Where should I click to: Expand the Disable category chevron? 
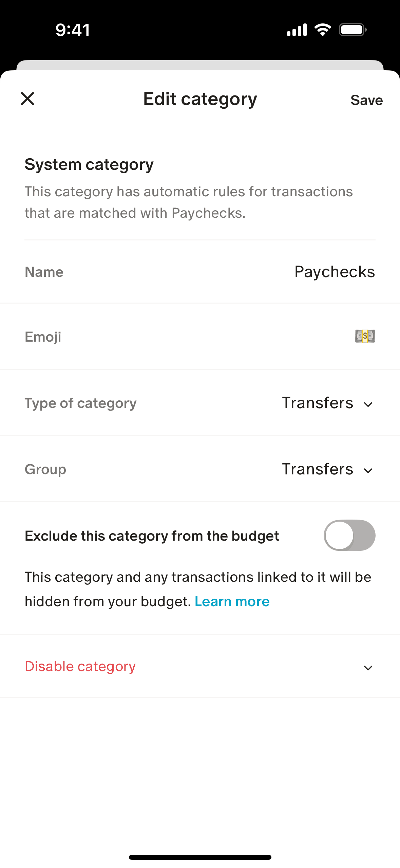368,668
